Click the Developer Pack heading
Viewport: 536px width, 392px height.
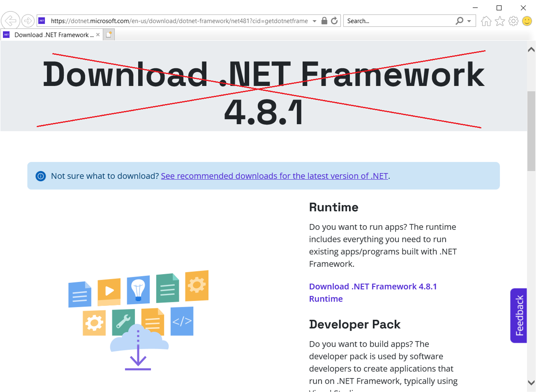point(355,324)
